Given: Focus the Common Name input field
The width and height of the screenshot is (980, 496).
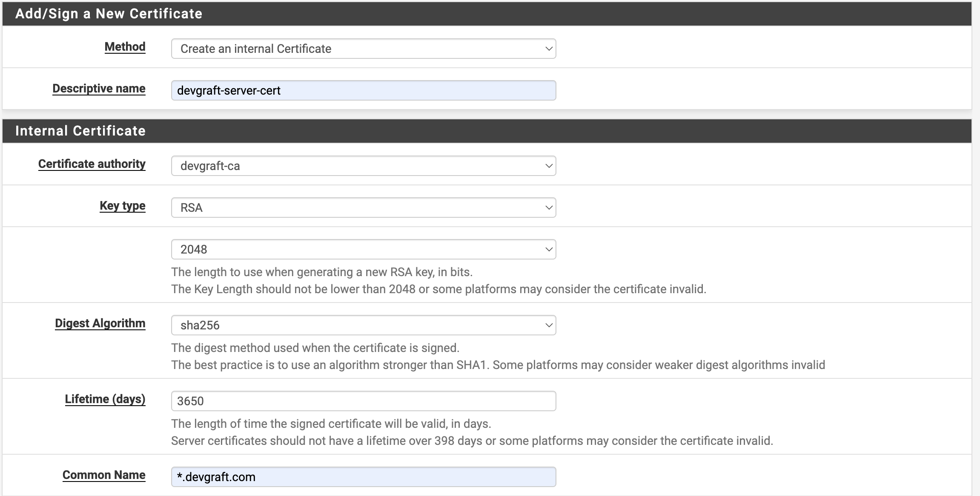Looking at the screenshot, I should click(363, 477).
